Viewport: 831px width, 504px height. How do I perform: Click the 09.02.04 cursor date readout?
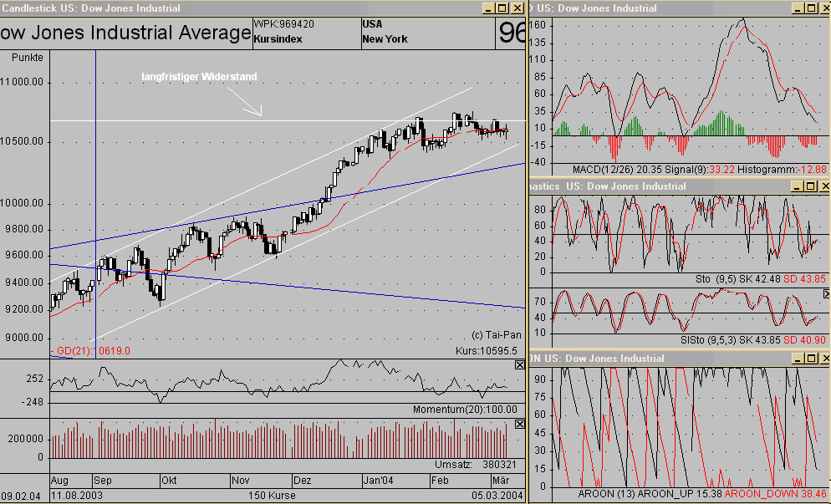[x=20, y=496]
